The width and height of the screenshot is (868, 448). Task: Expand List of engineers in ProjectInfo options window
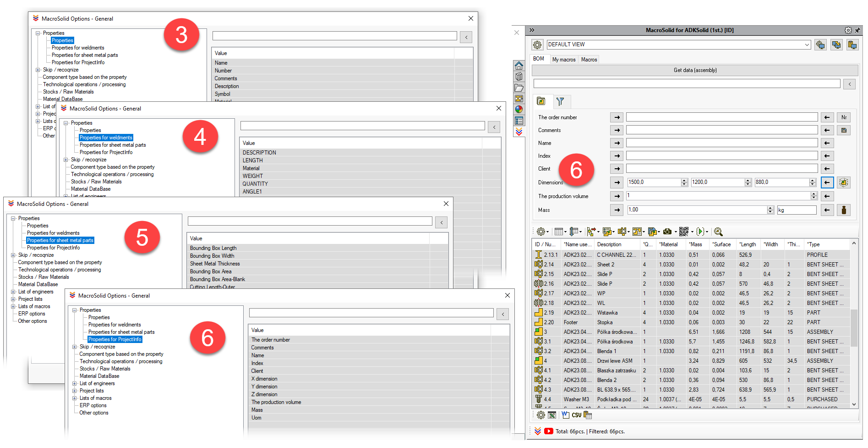coord(75,384)
